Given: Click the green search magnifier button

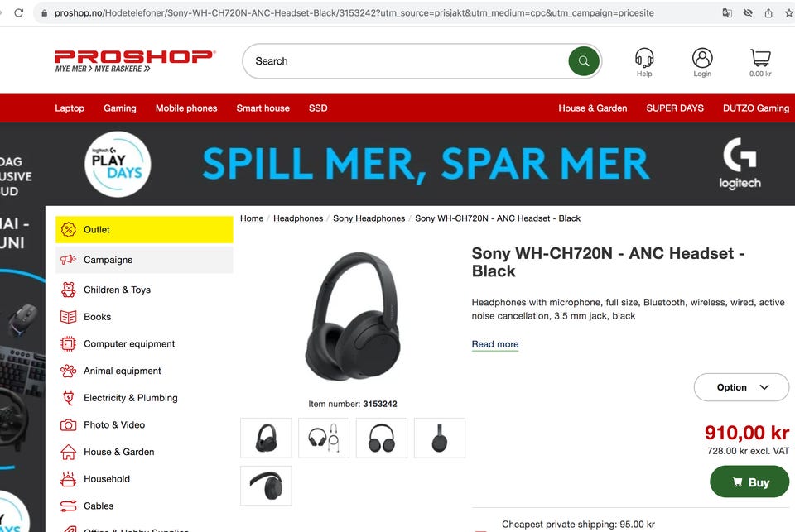Looking at the screenshot, I should click(x=584, y=61).
